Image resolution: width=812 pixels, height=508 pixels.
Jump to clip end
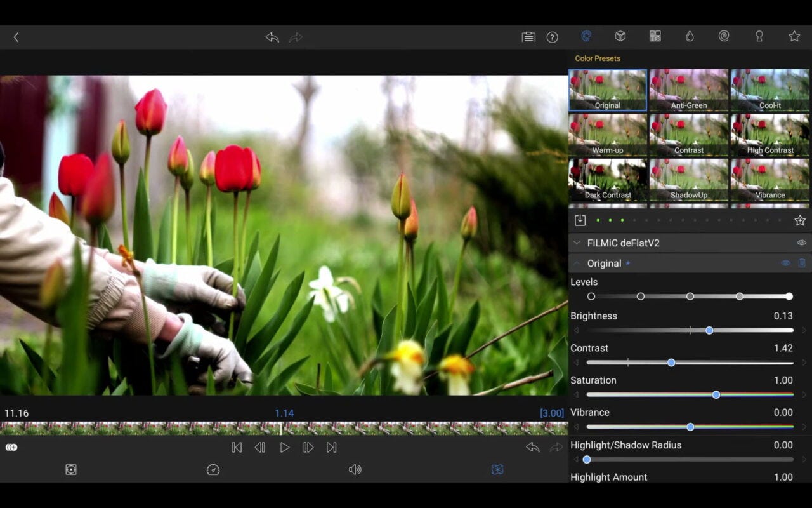coord(331,448)
